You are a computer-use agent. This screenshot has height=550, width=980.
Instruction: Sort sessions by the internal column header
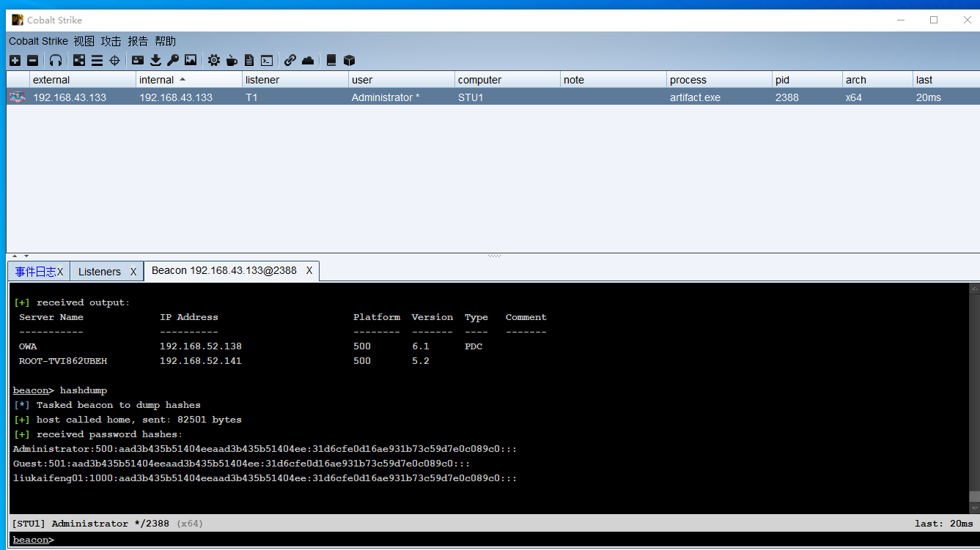[x=189, y=80]
